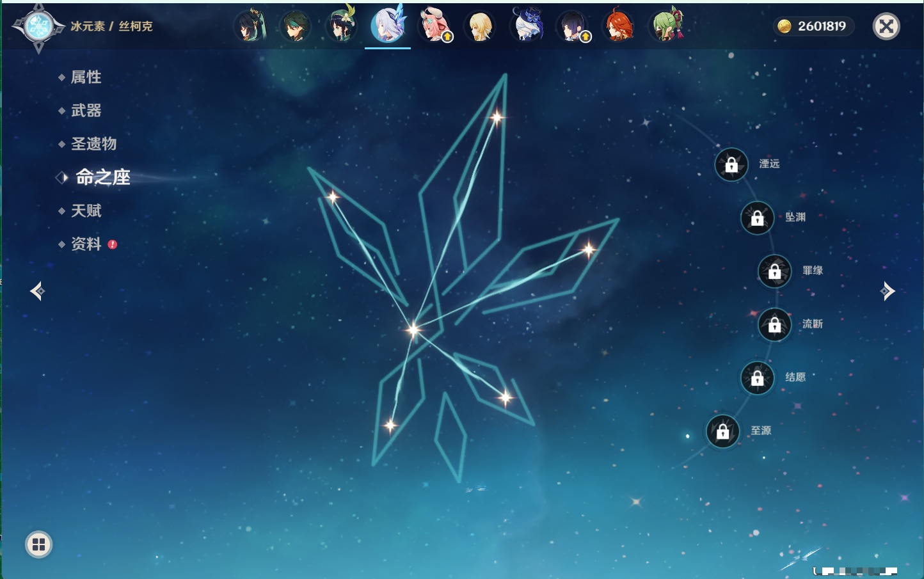The width and height of the screenshot is (924, 579).
Task: Pick the green-haired Kuki Shinobu avatar
Action: [666, 26]
